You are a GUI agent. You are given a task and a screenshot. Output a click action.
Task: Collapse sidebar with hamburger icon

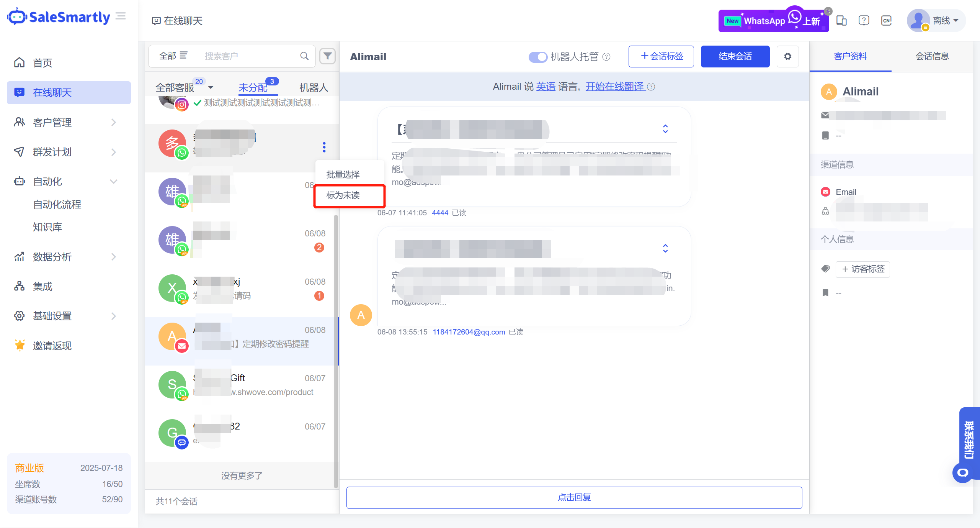[x=121, y=16]
